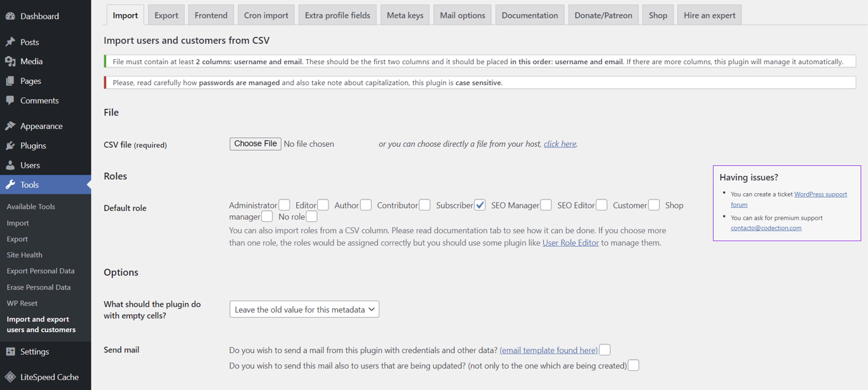Open LiteSpeed Cache from the sidebar icon
868x390 pixels.
13,377
